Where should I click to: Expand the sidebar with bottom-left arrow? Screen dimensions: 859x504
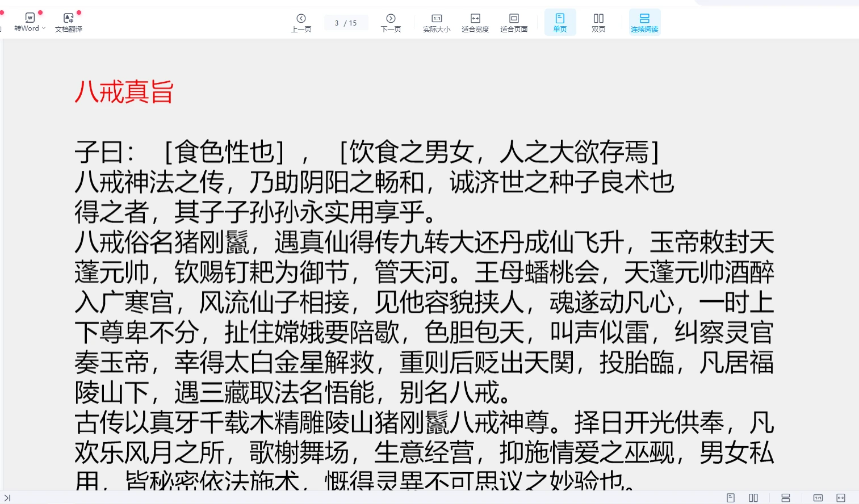pyautogui.click(x=7, y=498)
